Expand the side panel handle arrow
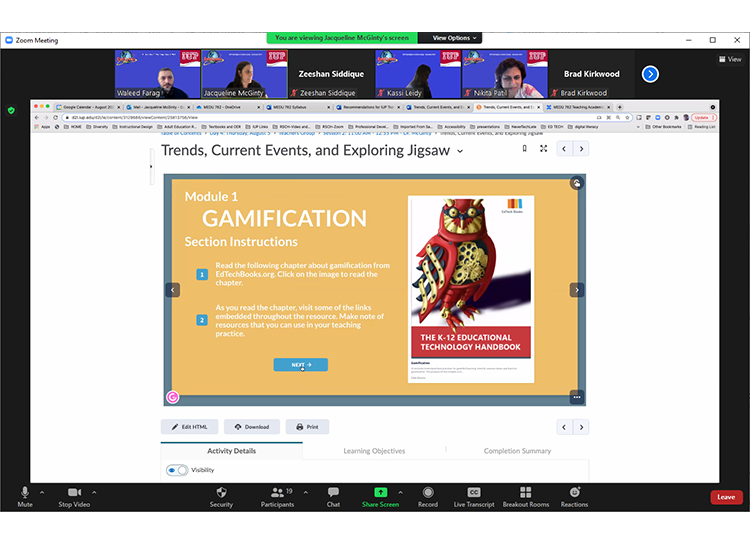This screenshot has width=750, height=545. coord(151,167)
